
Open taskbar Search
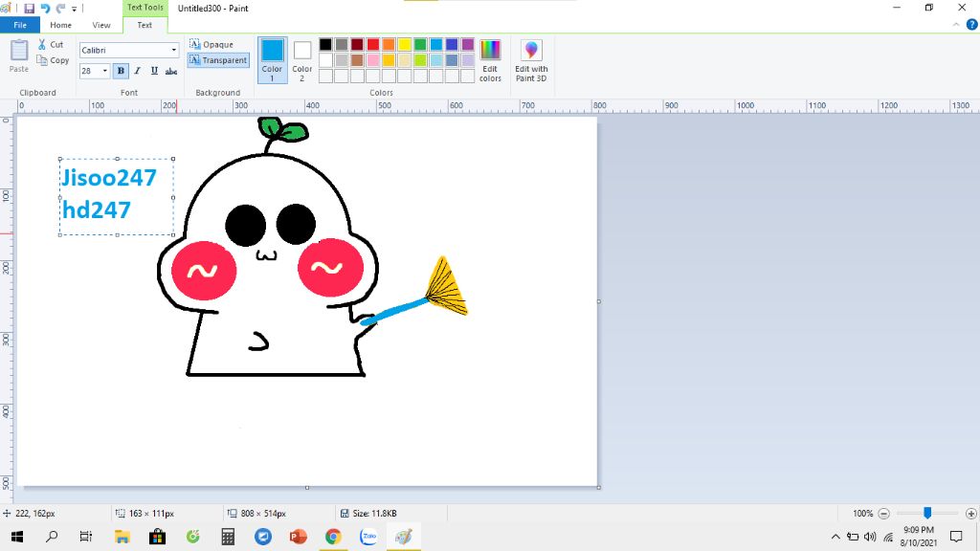(x=52, y=537)
